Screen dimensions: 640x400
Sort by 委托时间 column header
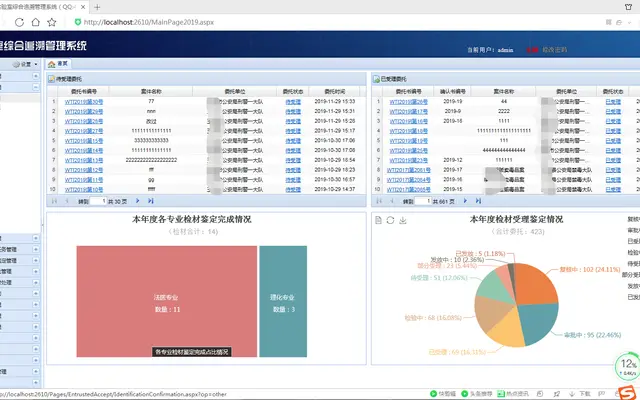click(x=334, y=91)
